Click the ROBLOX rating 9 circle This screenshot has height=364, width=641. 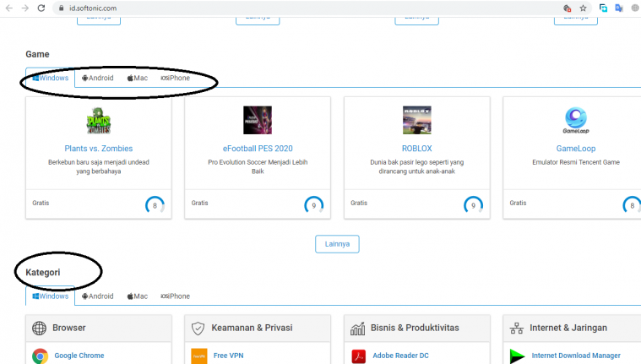click(473, 205)
